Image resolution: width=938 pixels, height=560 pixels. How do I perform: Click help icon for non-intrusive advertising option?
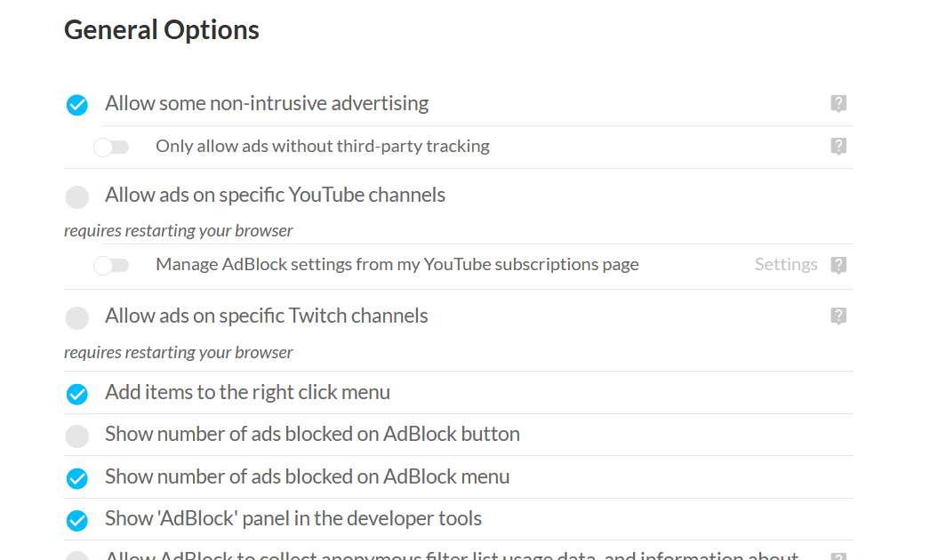838,104
